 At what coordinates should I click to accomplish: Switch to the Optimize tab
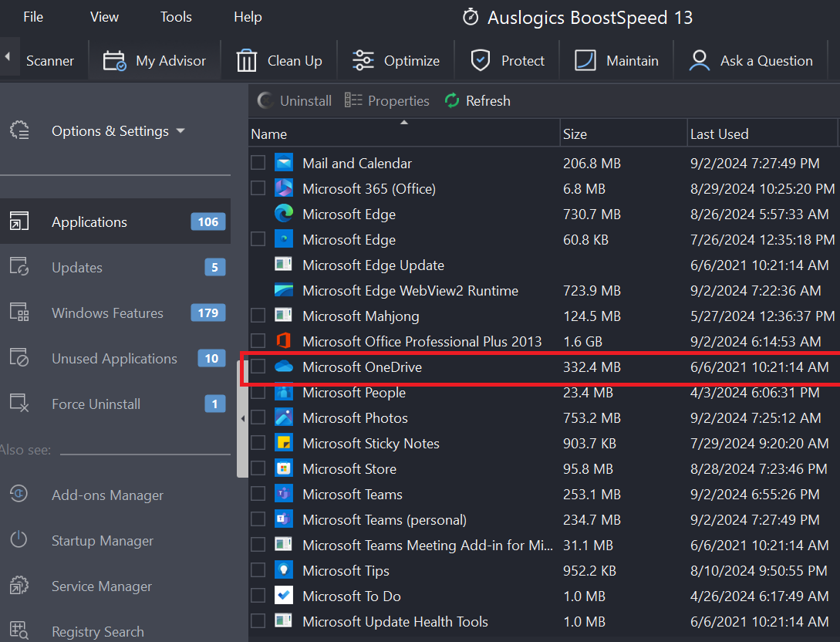point(396,61)
